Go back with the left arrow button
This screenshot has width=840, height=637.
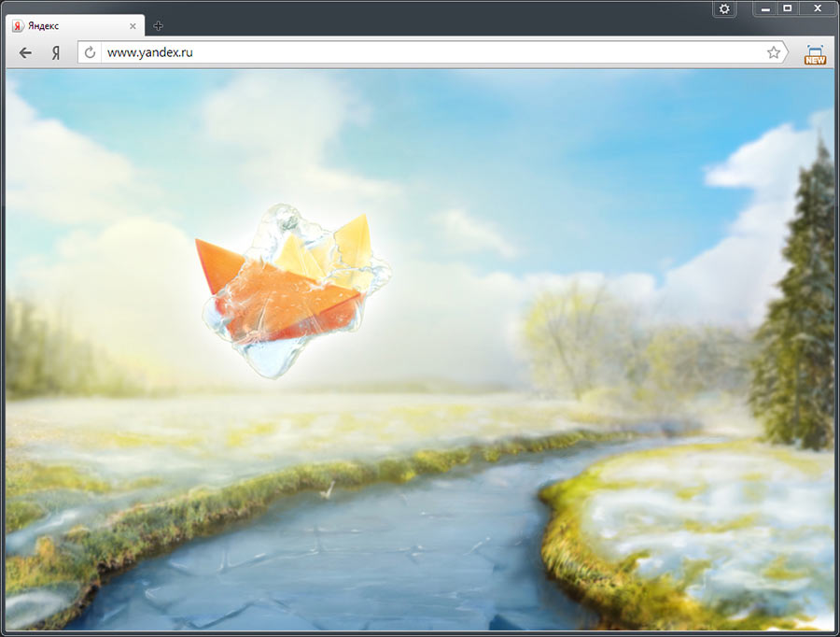[x=25, y=53]
